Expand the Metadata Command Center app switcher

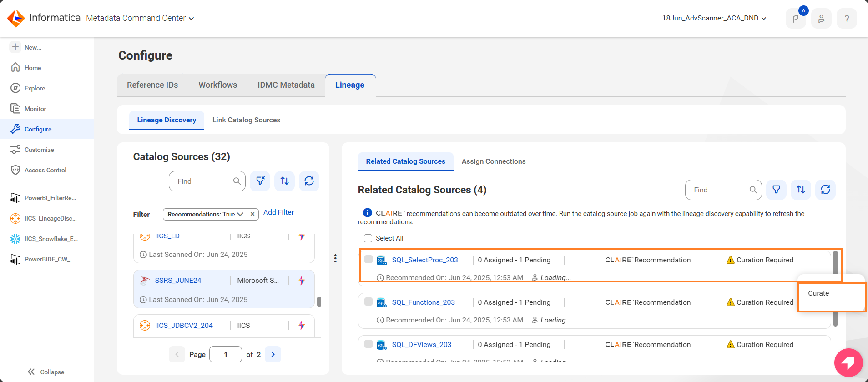point(140,18)
